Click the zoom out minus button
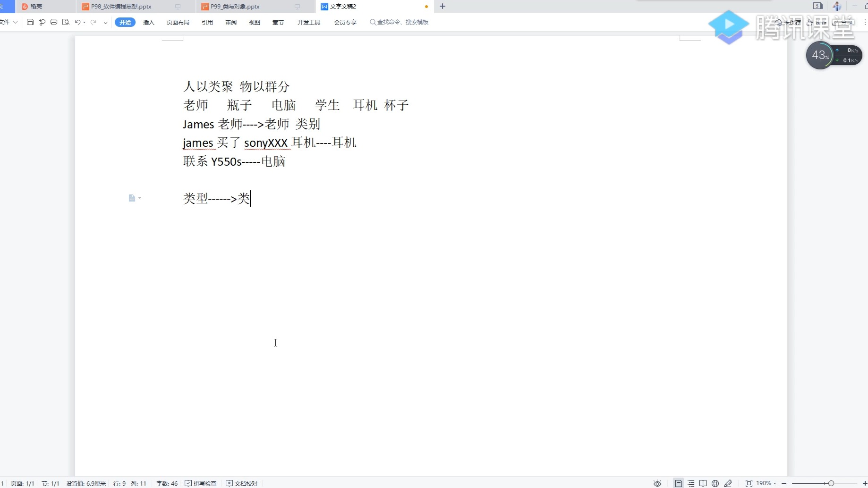 784,483
